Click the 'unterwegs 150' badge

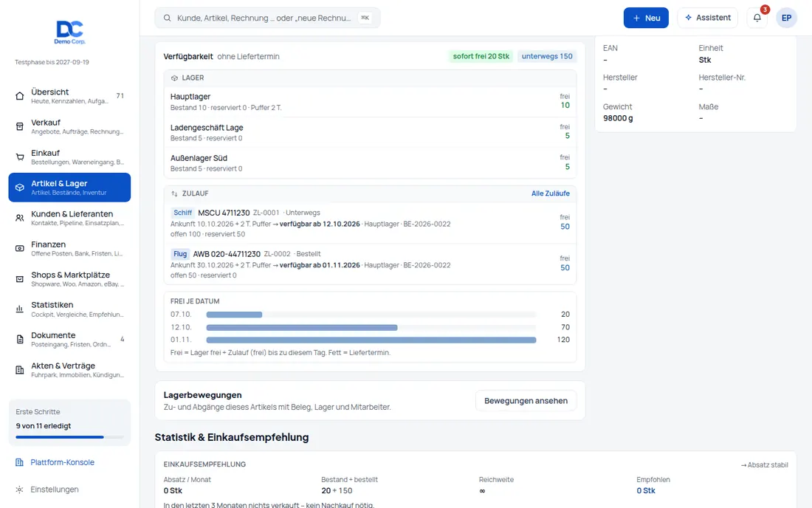tap(547, 56)
